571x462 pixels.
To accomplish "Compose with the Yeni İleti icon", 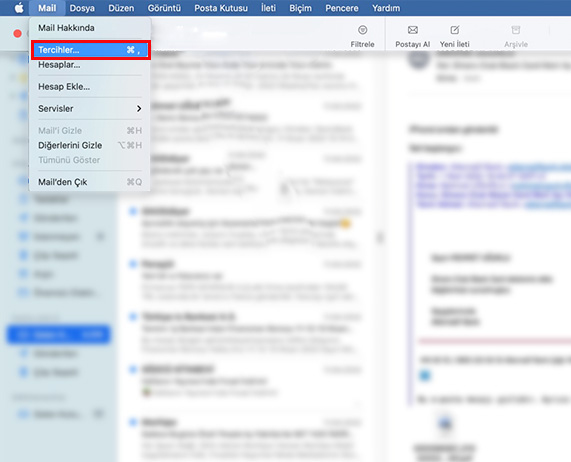I will coord(454,30).
